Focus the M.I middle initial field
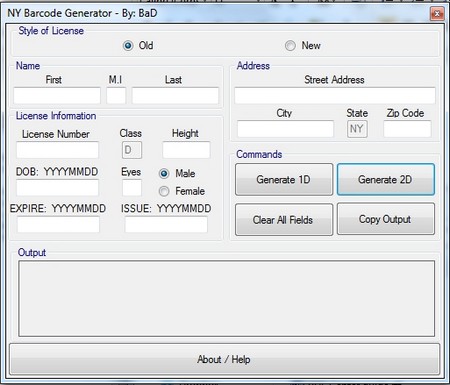Viewport: 450px width, 385px height. [x=116, y=96]
